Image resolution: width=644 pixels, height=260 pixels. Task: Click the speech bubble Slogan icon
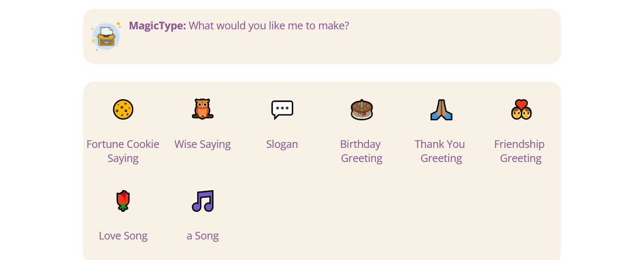[282, 109]
